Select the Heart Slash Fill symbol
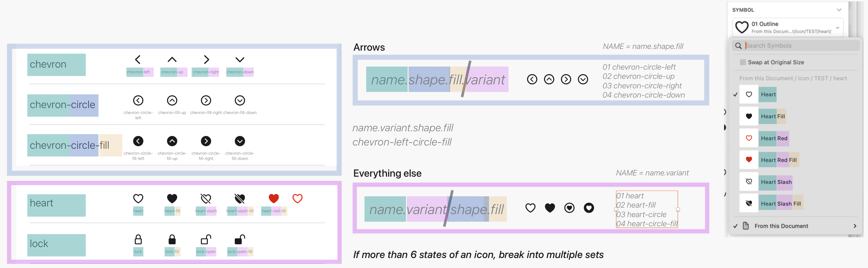 coord(780,204)
